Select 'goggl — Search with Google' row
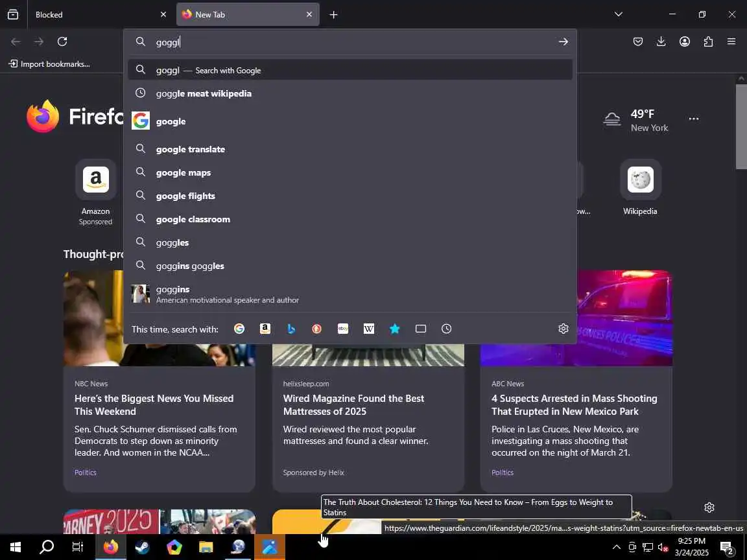The width and height of the screenshot is (747, 560). tap(350, 70)
